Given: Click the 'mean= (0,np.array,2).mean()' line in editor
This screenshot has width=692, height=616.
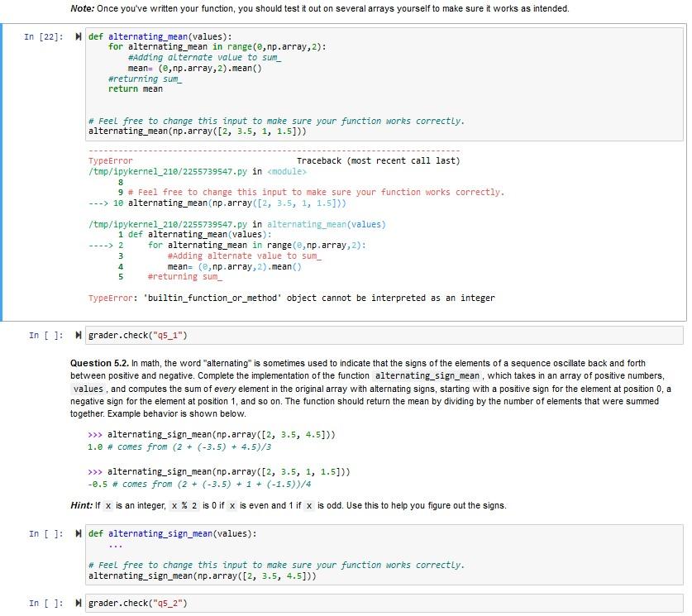Looking at the screenshot, I should point(194,69).
